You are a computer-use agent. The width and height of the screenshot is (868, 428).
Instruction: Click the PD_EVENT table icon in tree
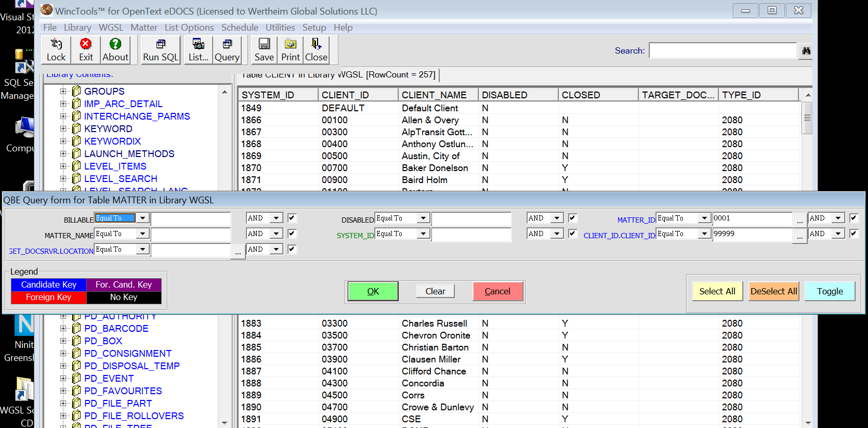click(x=76, y=378)
